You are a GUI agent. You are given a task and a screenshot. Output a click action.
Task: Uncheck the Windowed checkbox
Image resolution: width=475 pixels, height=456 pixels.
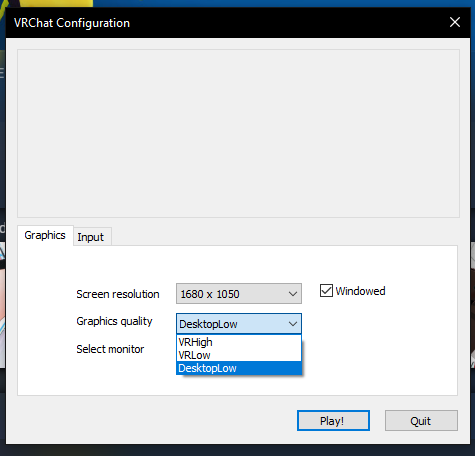pos(326,291)
